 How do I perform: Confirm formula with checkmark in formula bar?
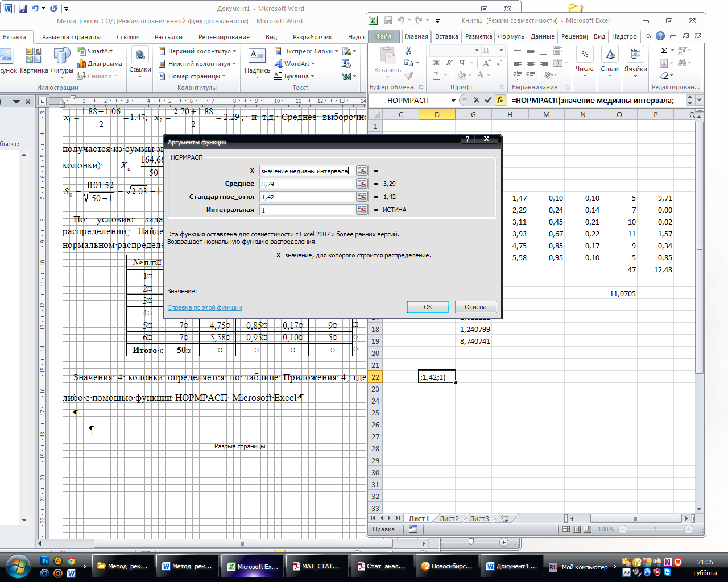point(487,100)
